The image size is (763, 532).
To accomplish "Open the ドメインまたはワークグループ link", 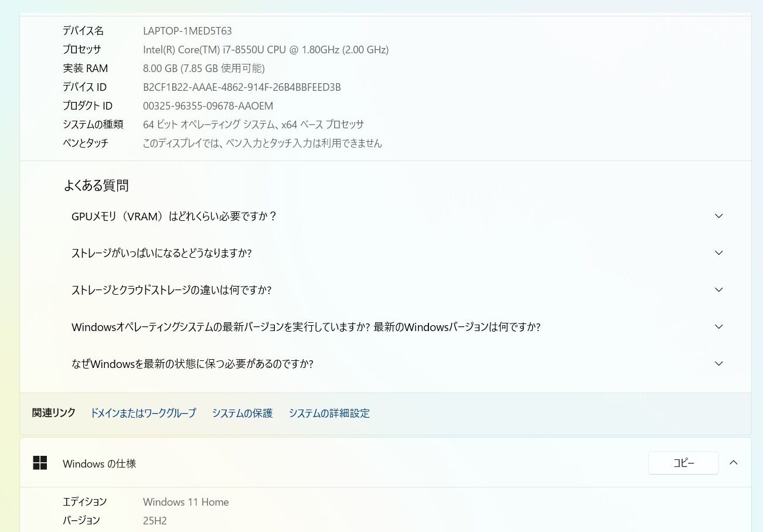I will (143, 413).
